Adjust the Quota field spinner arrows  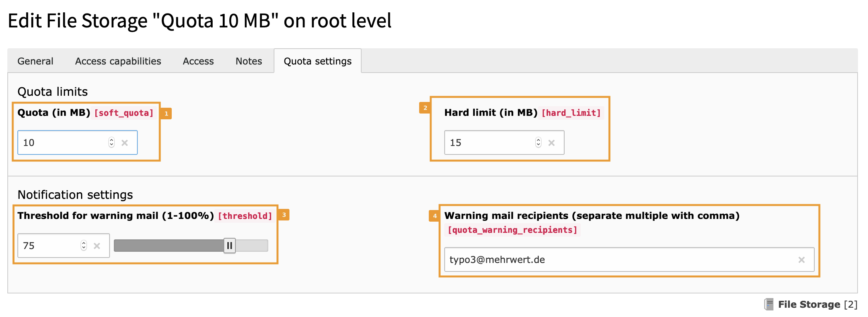pos(112,142)
